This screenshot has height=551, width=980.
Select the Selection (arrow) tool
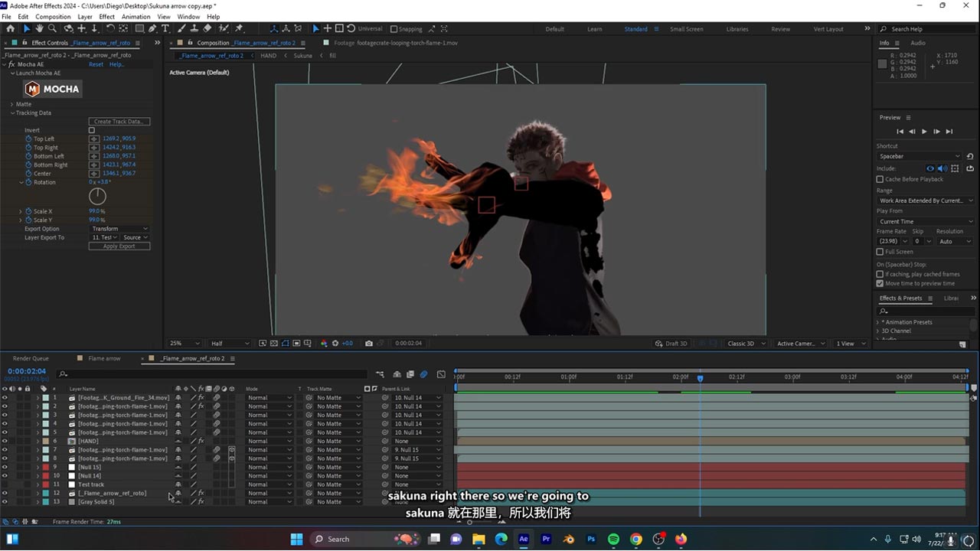click(26, 28)
